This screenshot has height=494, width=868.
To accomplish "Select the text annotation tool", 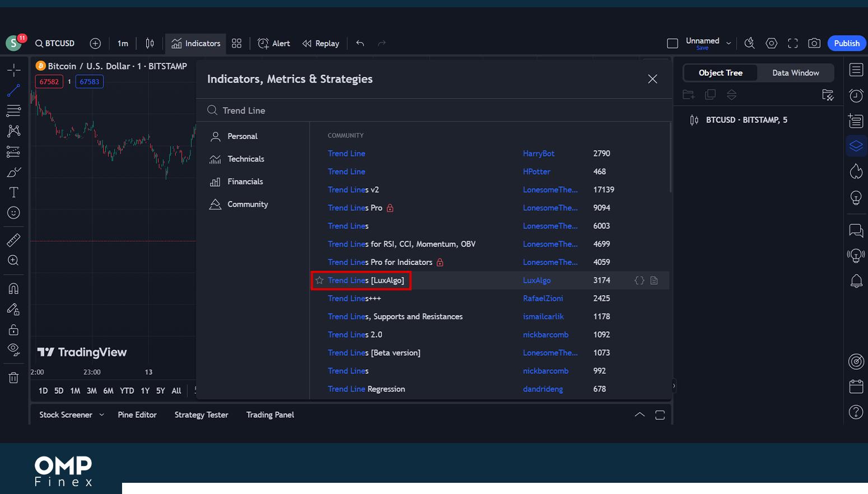I will click(13, 192).
